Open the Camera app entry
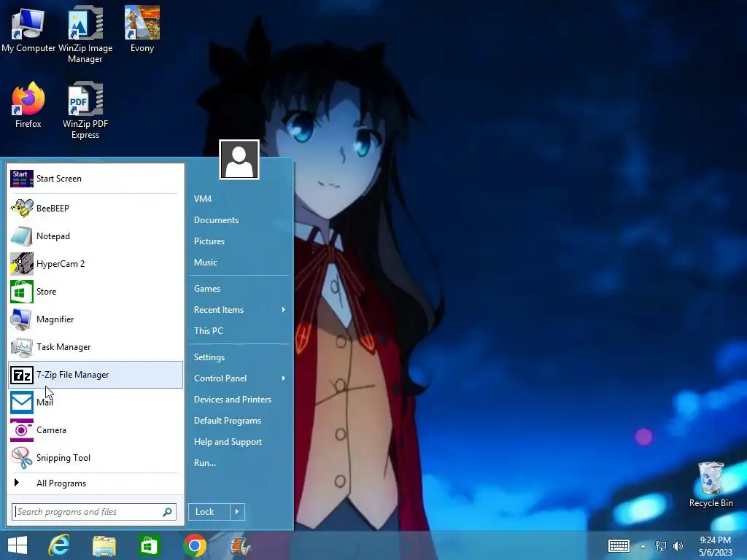 [96, 430]
